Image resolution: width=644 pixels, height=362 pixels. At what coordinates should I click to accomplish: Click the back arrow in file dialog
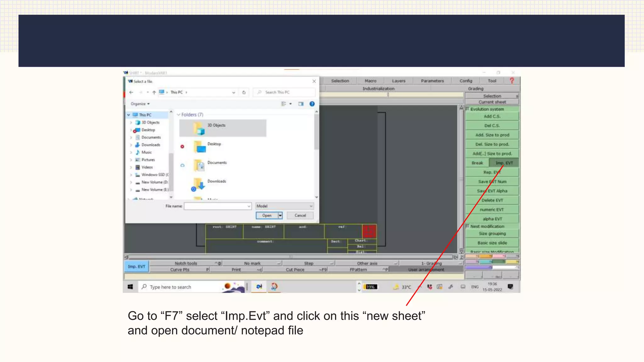131,92
